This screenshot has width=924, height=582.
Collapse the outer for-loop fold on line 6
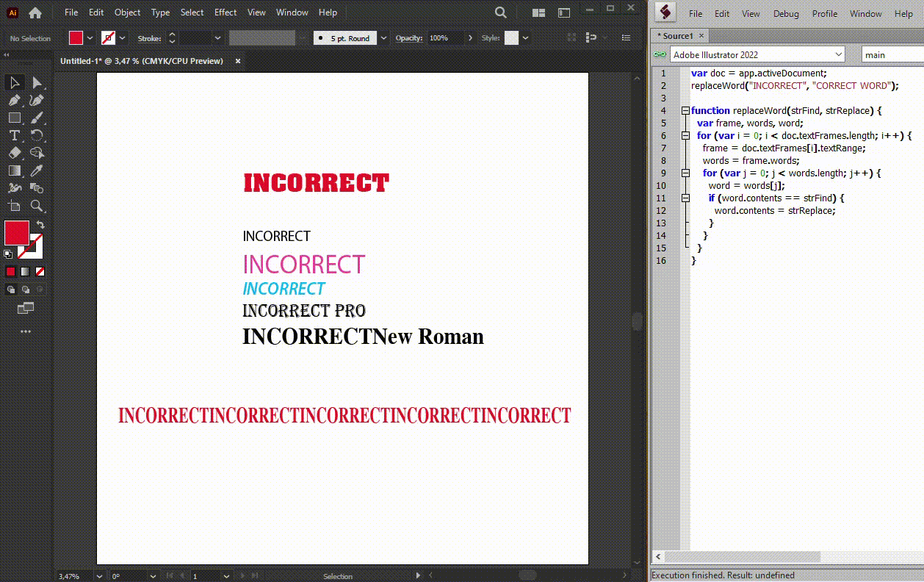(x=685, y=135)
